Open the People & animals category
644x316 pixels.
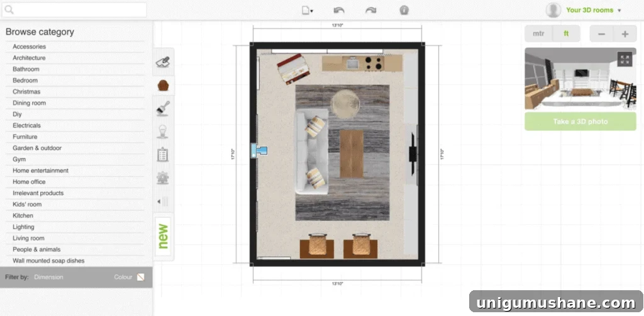click(36, 249)
